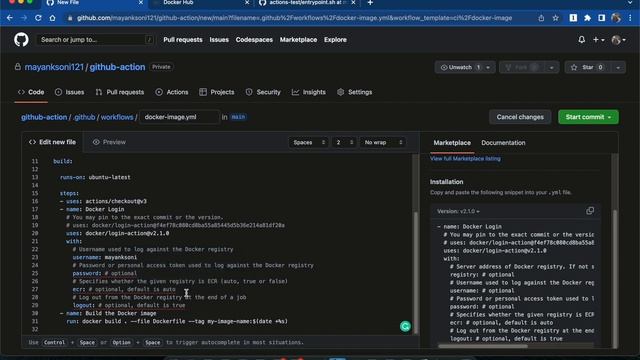Expand the Star lists dropdown arrow
The width and height of the screenshot is (640, 360).
(x=618, y=67)
